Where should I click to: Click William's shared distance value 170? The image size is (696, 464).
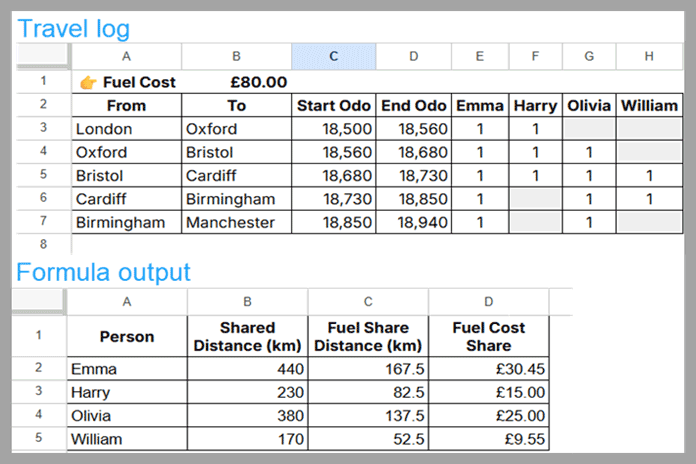tap(247, 439)
